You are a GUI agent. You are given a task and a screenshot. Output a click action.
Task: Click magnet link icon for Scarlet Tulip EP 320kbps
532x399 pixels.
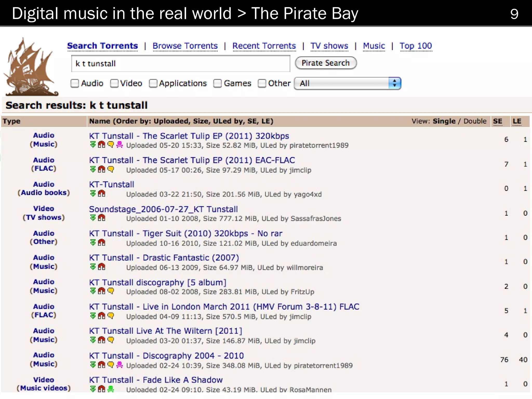click(x=102, y=145)
